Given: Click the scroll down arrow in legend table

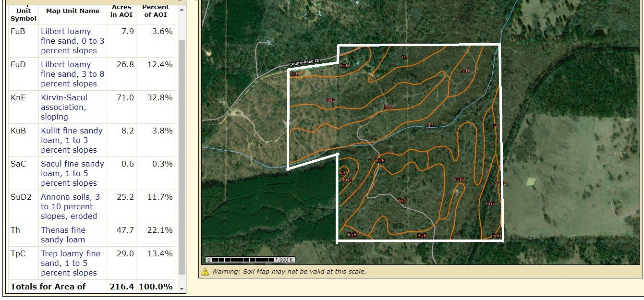Looking at the screenshot, I should pos(181,288).
